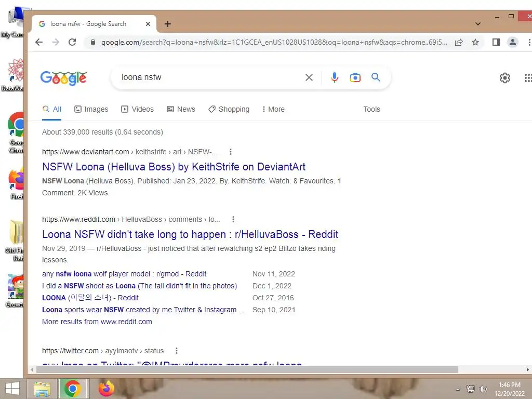Click the share page icon in address bar
The width and height of the screenshot is (532, 399).
point(459,42)
